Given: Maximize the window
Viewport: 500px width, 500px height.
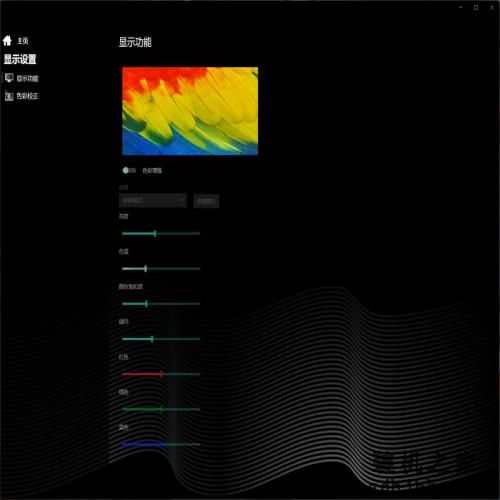Looking at the screenshot, I should click(x=476, y=7).
